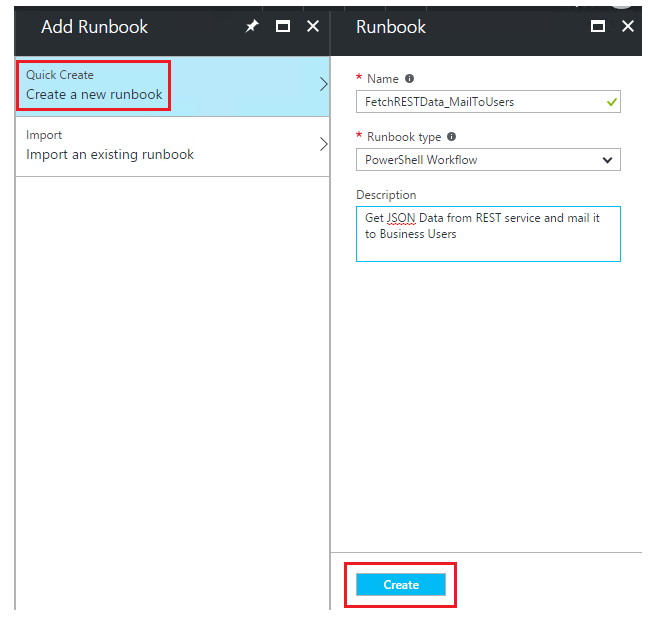
Task: Expand the Import chevron arrow
Action: (x=324, y=144)
